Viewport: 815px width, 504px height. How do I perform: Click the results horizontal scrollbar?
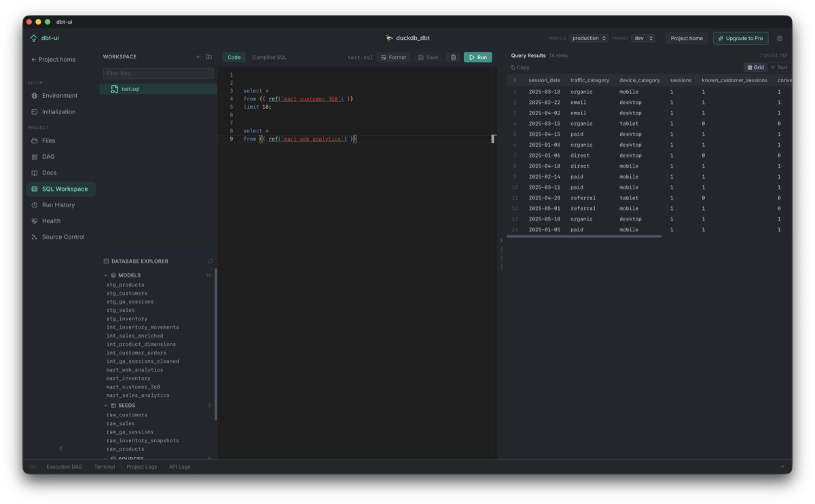tap(584, 236)
